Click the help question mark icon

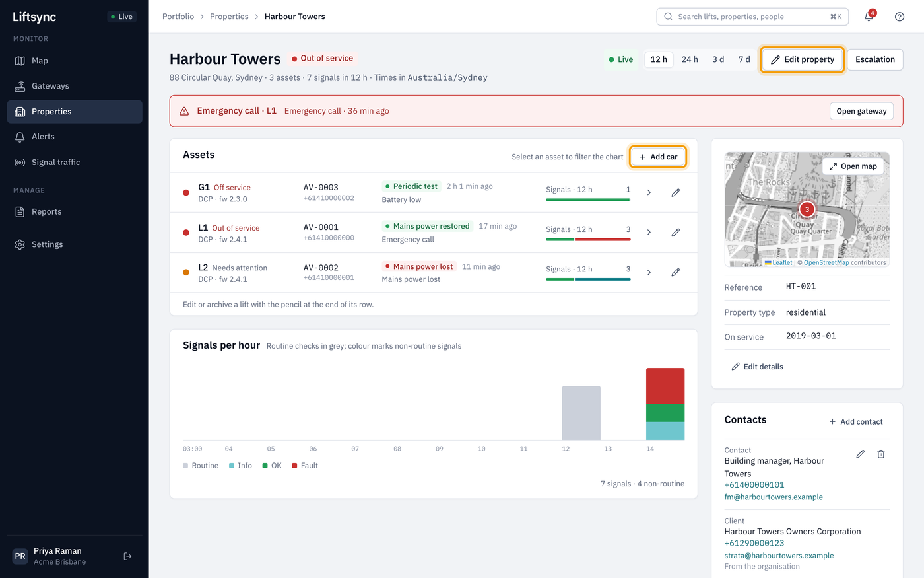pos(900,17)
